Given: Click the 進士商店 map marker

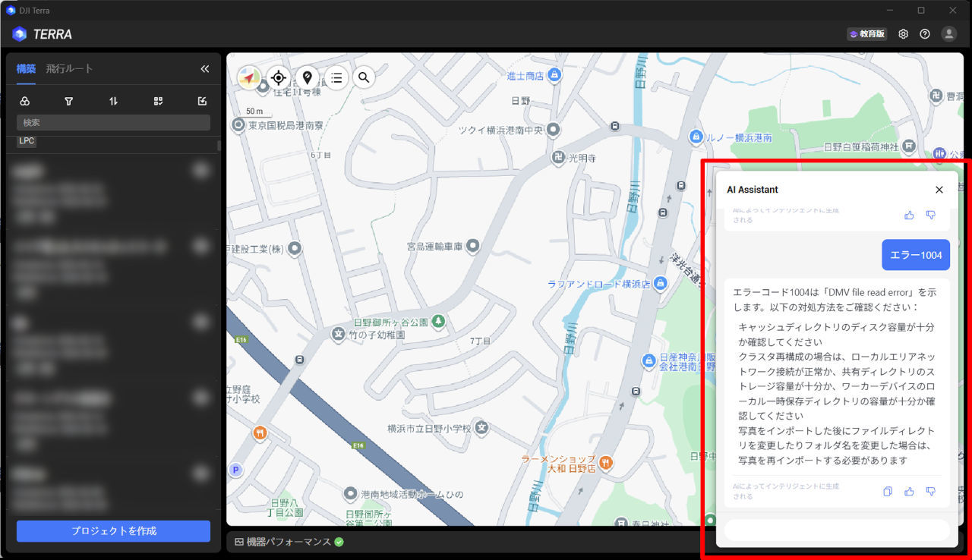Looking at the screenshot, I should [555, 74].
